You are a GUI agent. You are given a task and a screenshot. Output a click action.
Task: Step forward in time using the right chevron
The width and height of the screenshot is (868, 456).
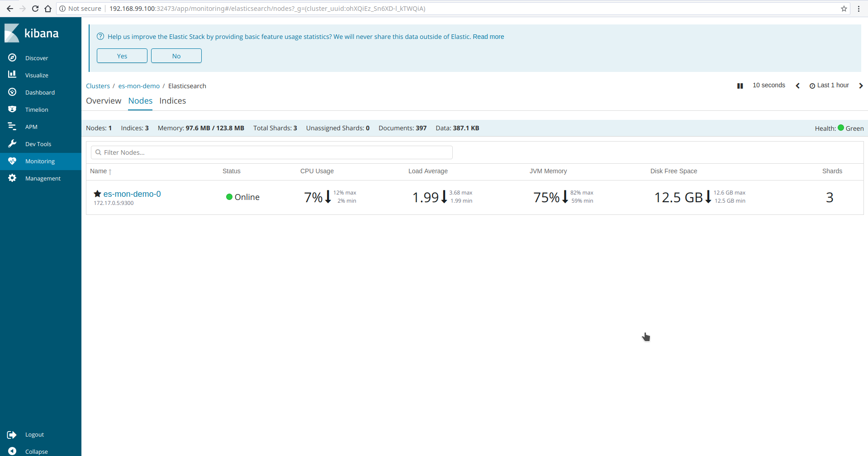[x=861, y=85]
